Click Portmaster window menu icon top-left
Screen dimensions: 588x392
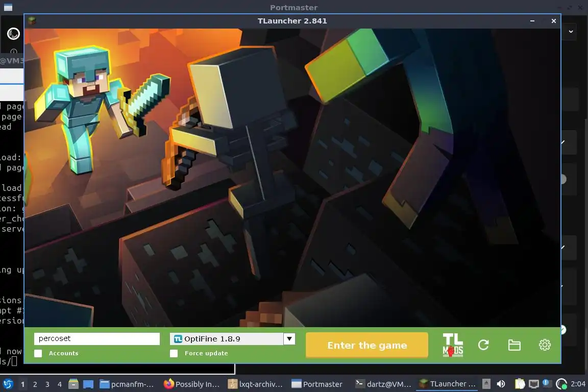pos(8,8)
